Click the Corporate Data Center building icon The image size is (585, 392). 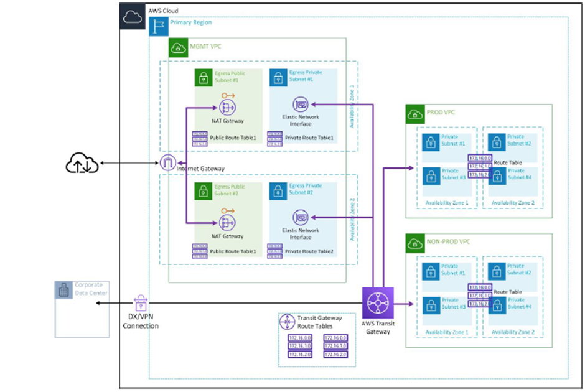tap(65, 289)
